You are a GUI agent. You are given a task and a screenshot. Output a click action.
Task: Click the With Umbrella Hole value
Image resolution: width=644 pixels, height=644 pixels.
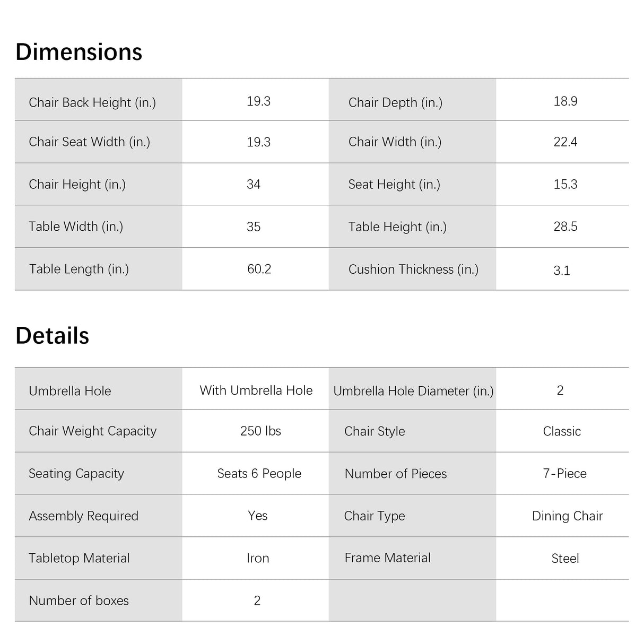(256, 390)
